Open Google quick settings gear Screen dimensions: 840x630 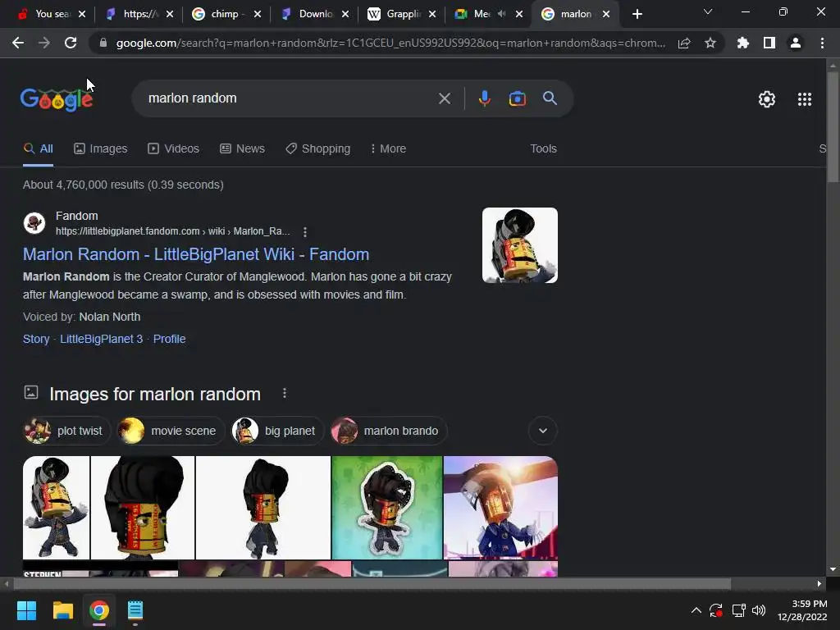point(767,99)
